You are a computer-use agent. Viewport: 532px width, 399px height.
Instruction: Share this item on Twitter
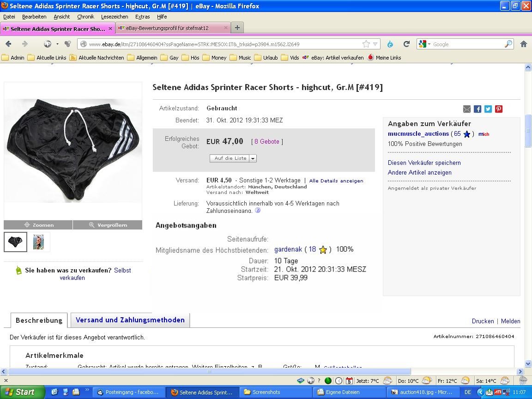pos(488,109)
